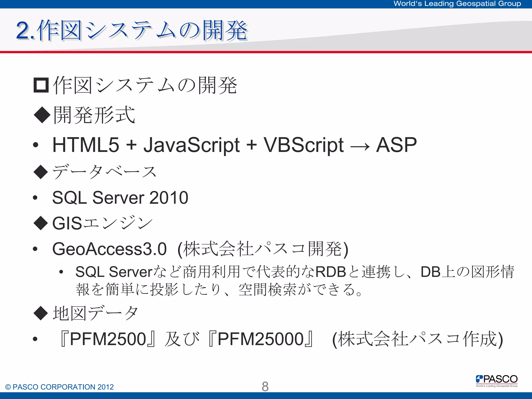Click the PASCO logo in the footer
Screen dimensions: 532x399
(x=497, y=381)
